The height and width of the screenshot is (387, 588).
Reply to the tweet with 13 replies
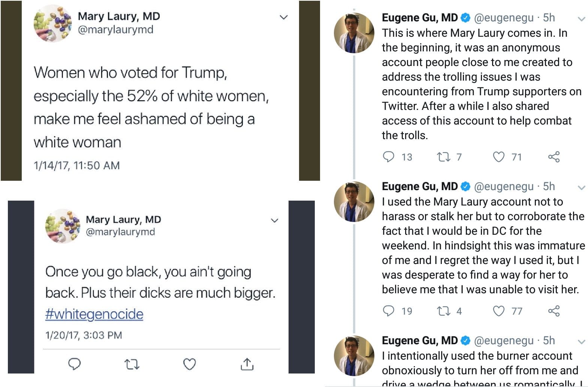pyautogui.click(x=388, y=156)
